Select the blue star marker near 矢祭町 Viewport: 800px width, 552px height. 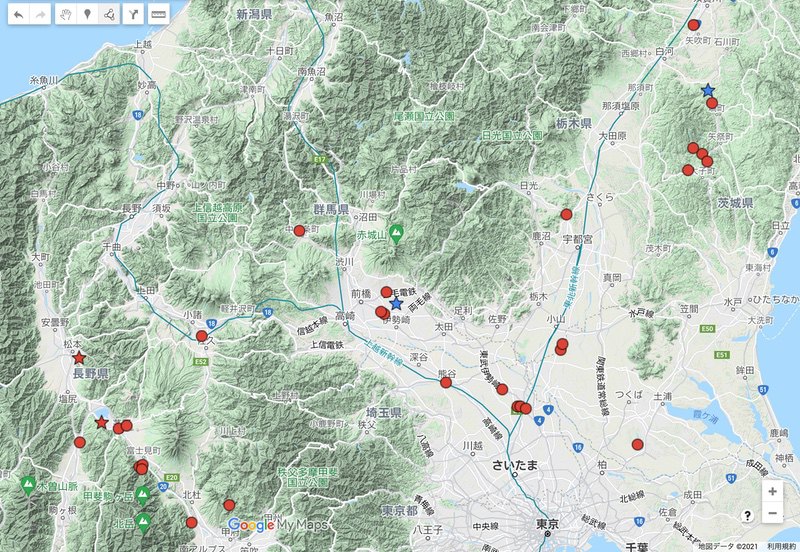pyautogui.click(x=708, y=90)
